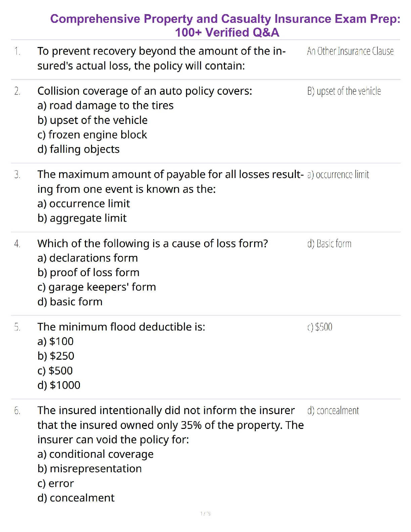This screenshot has width=411, height=532.
Task: Choose option "b) misrepresentation"
Action: (x=89, y=469)
